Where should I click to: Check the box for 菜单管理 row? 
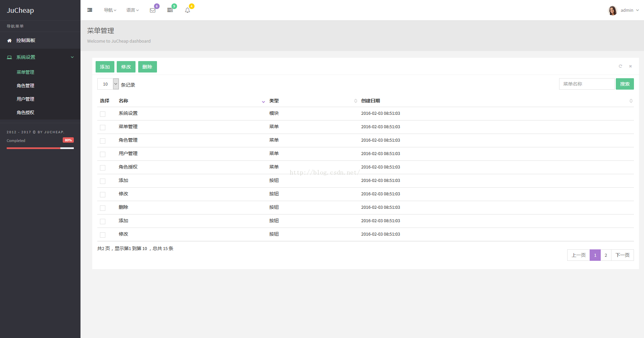pos(103,128)
